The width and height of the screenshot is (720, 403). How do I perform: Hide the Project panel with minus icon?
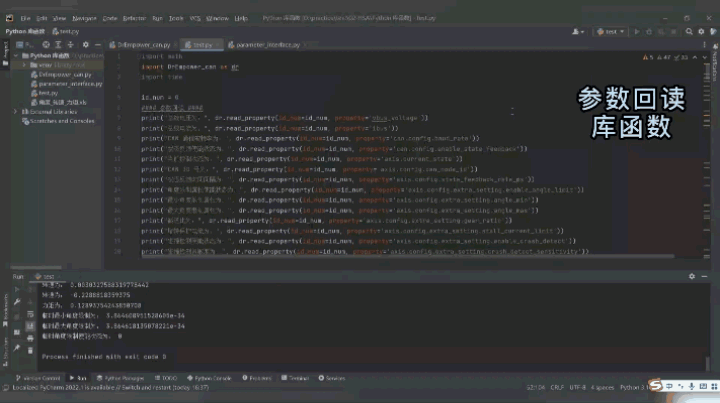98,45
